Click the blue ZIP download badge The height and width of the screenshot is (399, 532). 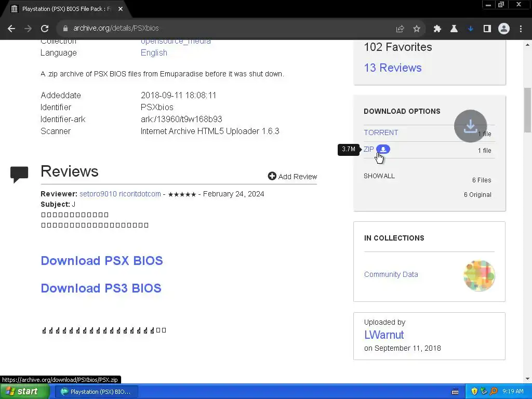(x=383, y=149)
